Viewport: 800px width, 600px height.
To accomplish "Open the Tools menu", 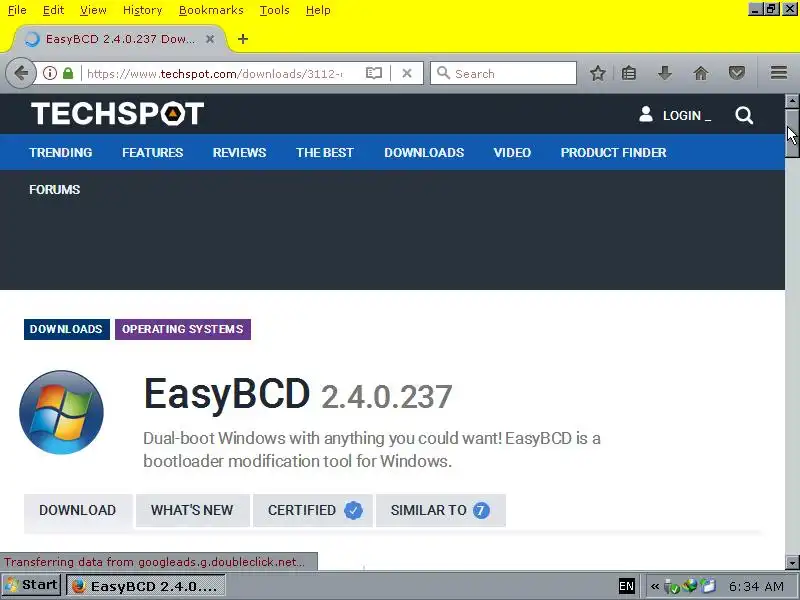I will tap(274, 10).
